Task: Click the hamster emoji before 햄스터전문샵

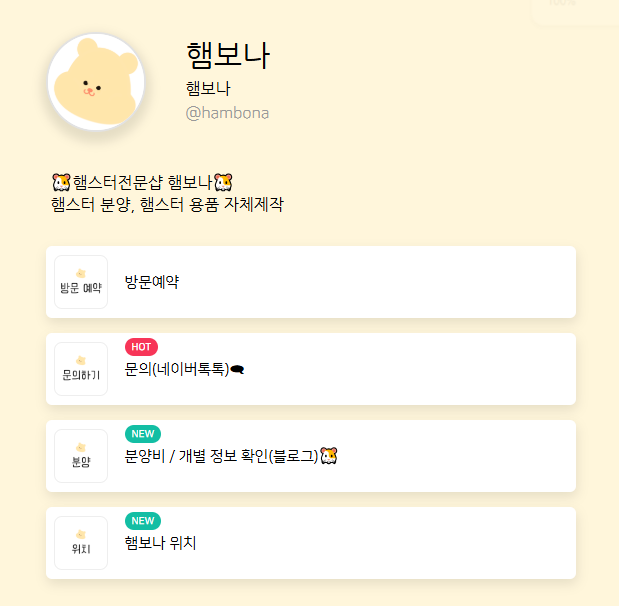Action: 61,182
